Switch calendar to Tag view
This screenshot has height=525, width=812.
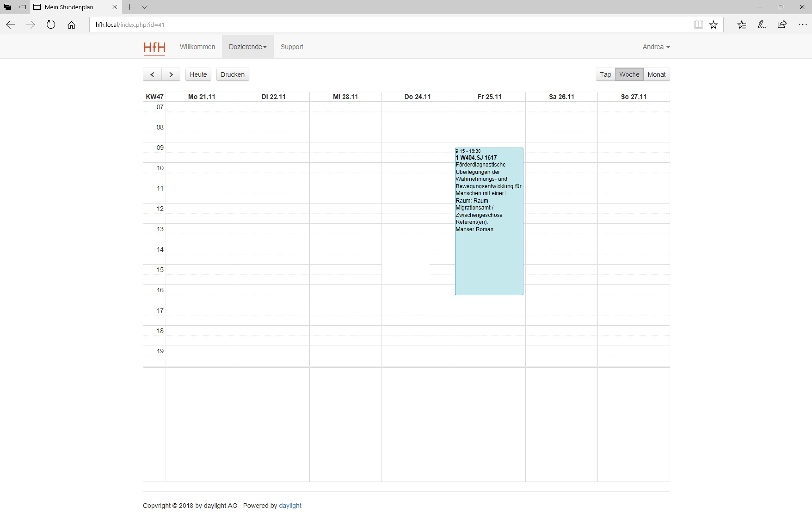tap(605, 74)
